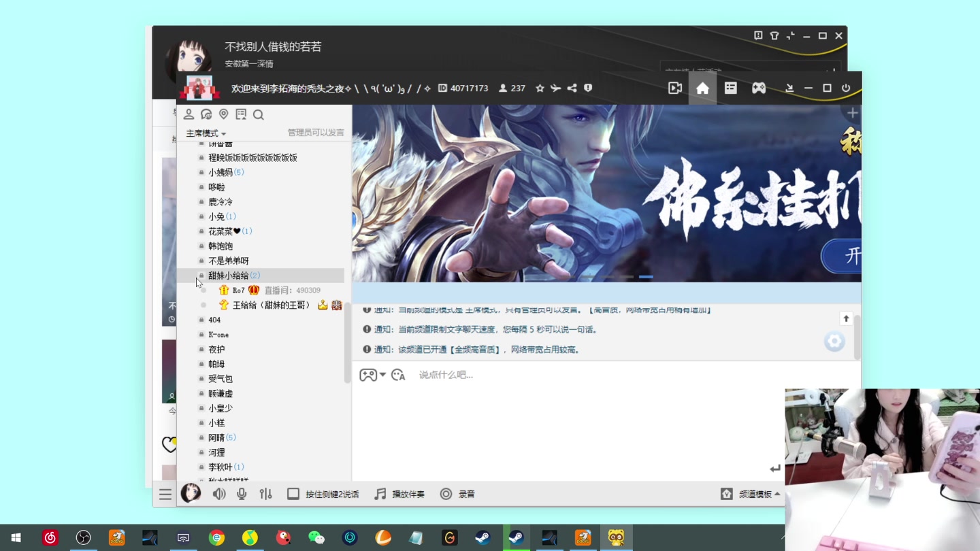
Task: Click the gear settings button in the chat area
Action: point(834,341)
